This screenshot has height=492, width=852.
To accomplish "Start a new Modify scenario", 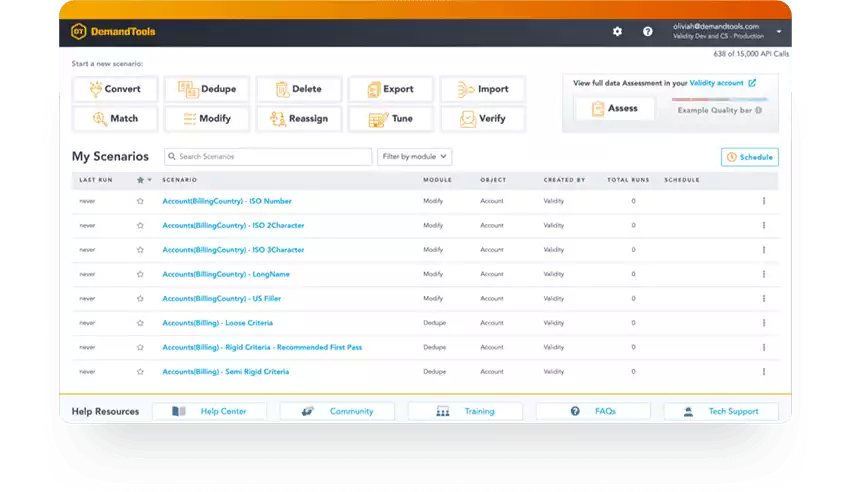I will (207, 119).
